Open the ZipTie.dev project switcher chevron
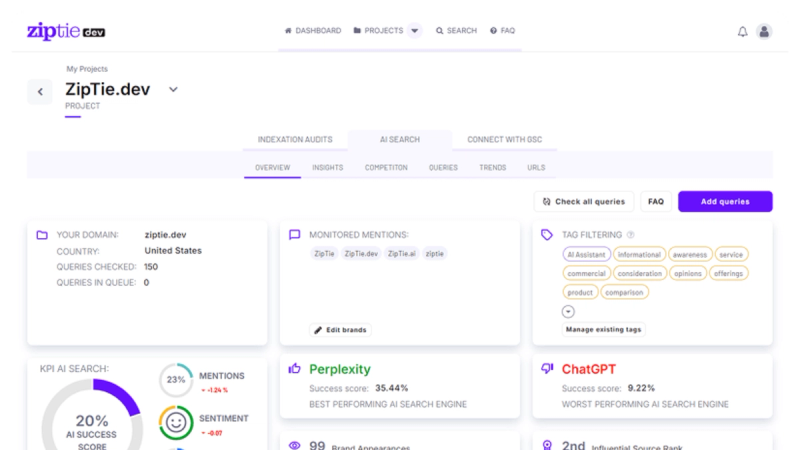Screen dimensions: 800x450 [173, 89]
